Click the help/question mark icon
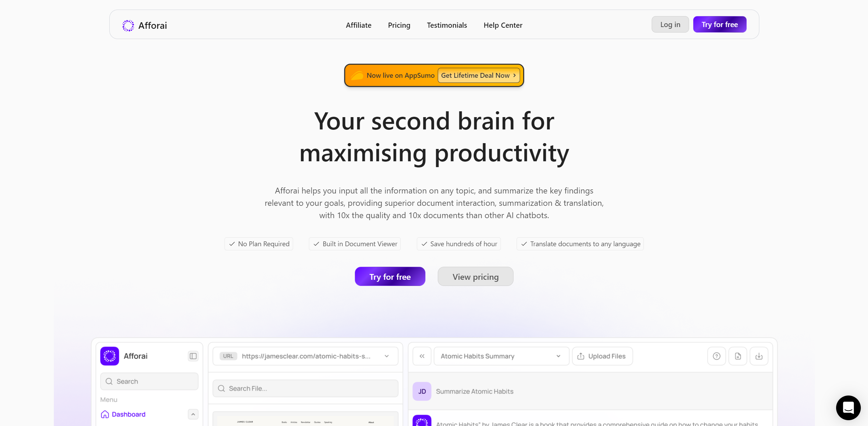Viewport: 868px width, 426px height. 716,356
